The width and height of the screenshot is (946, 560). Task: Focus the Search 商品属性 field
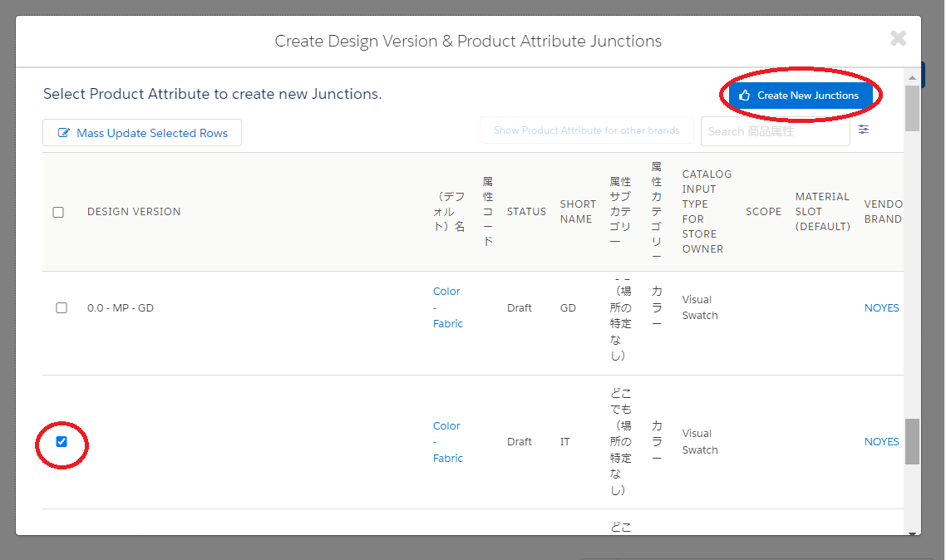(776, 131)
